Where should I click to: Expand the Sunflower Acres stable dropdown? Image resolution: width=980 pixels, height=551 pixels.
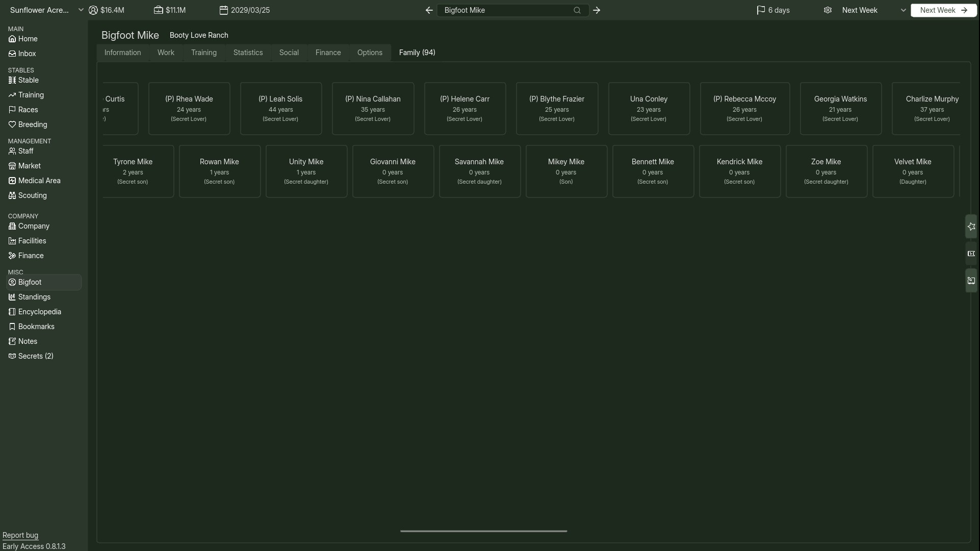[x=81, y=10]
